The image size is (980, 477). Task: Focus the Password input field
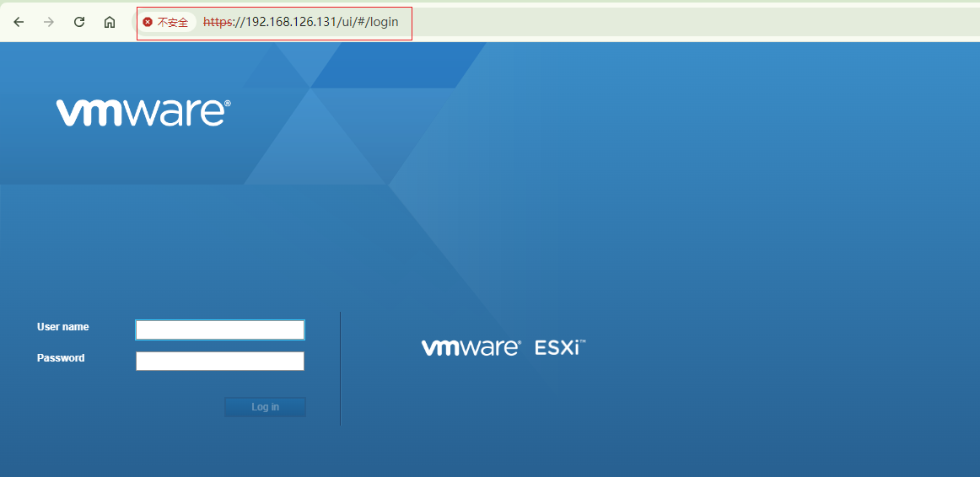click(220, 361)
